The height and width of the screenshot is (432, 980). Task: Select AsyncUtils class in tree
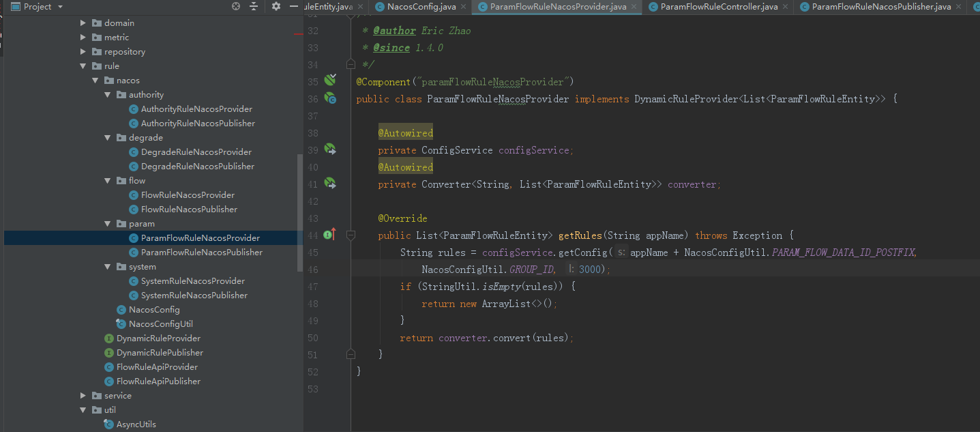coord(136,424)
